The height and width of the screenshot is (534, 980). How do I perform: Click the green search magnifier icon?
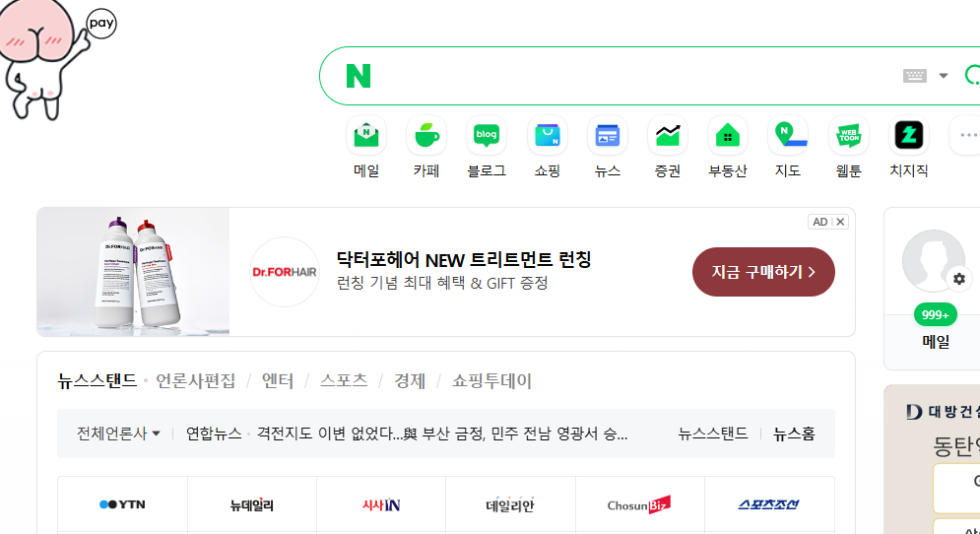tap(972, 75)
